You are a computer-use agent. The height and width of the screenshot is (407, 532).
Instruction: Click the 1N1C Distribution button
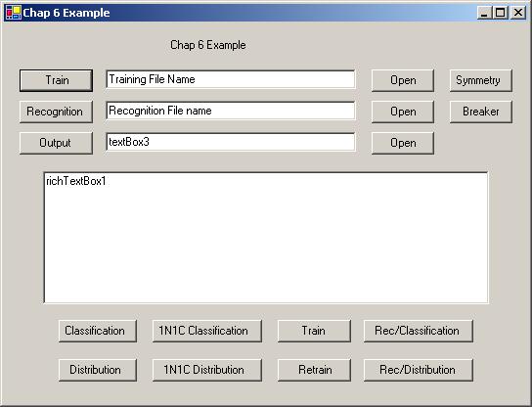tap(207, 370)
